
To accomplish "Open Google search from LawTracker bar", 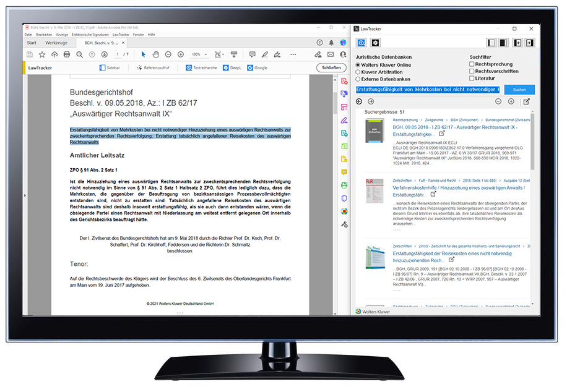I will 250,68.
